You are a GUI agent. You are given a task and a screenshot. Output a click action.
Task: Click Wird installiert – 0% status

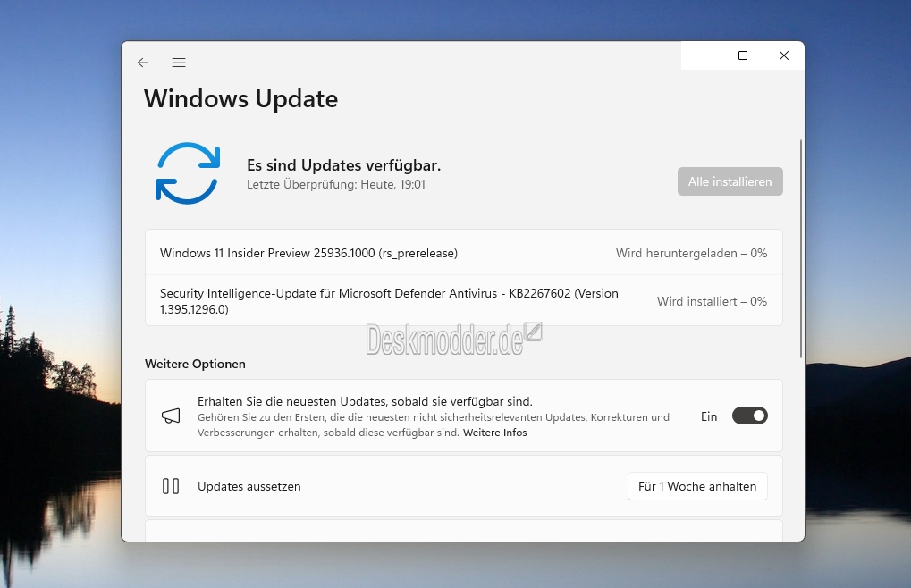[712, 301]
